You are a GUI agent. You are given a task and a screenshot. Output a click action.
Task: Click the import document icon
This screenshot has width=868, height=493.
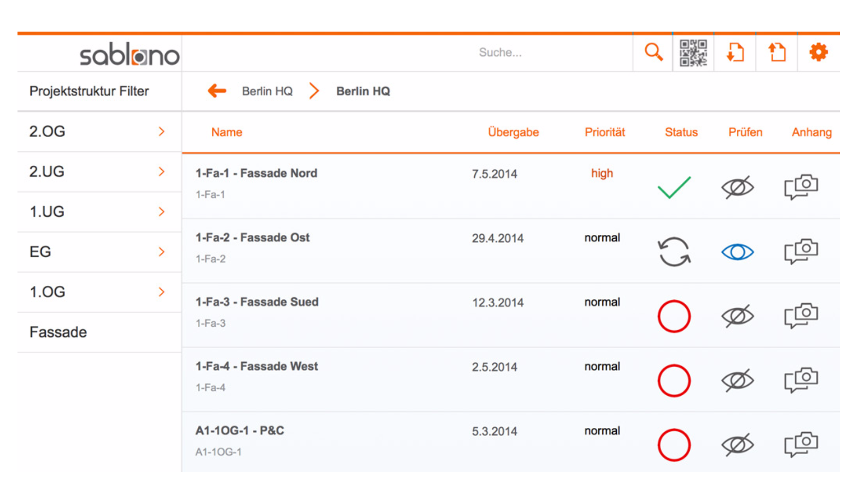point(735,53)
